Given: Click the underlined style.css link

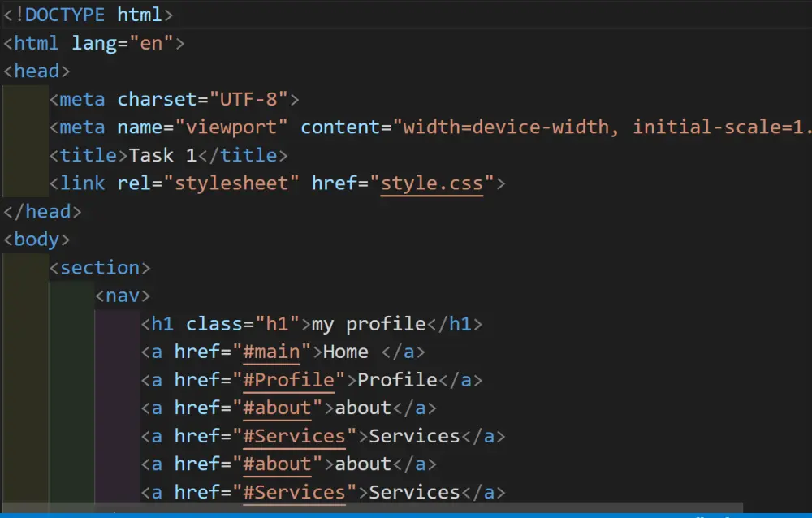Looking at the screenshot, I should coord(430,183).
